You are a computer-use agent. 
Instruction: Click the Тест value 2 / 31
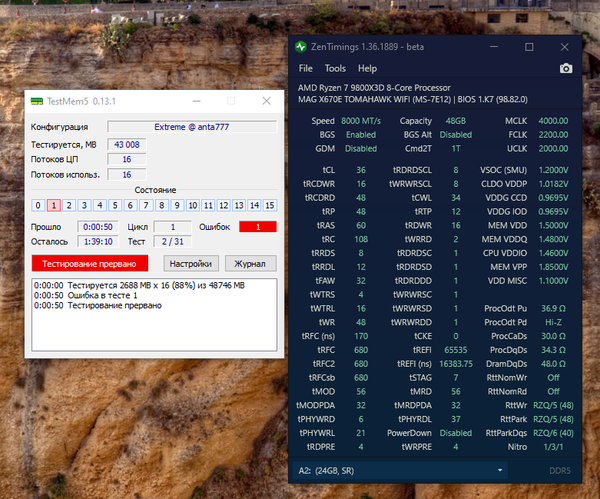pyautogui.click(x=172, y=241)
